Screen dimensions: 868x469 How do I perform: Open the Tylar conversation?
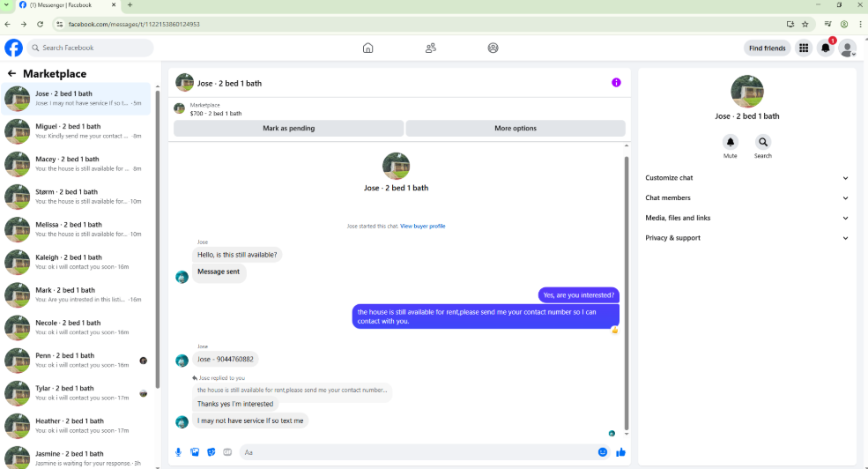76,392
